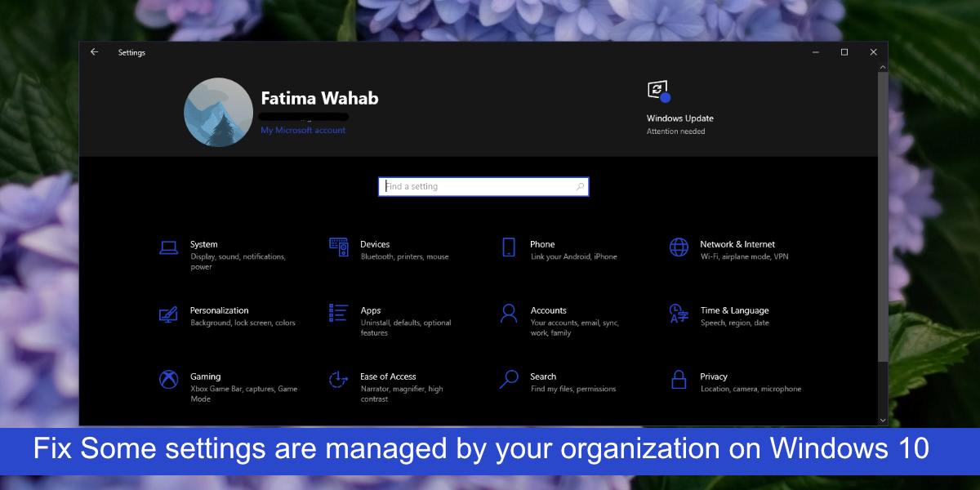Viewport: 980px width, 490px height.
Task: Click the Privacy label
Action: [714, 376]
